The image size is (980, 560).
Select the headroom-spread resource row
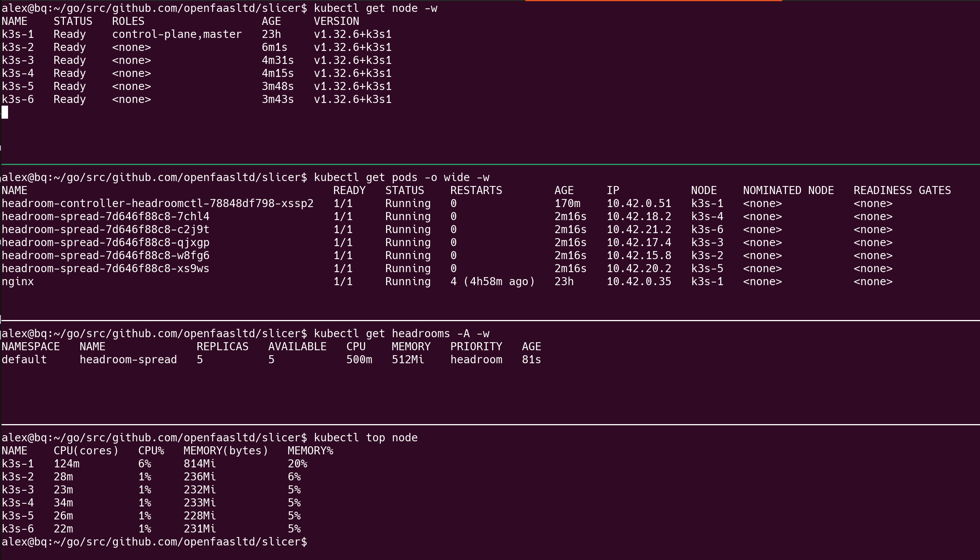coord(128,359)
